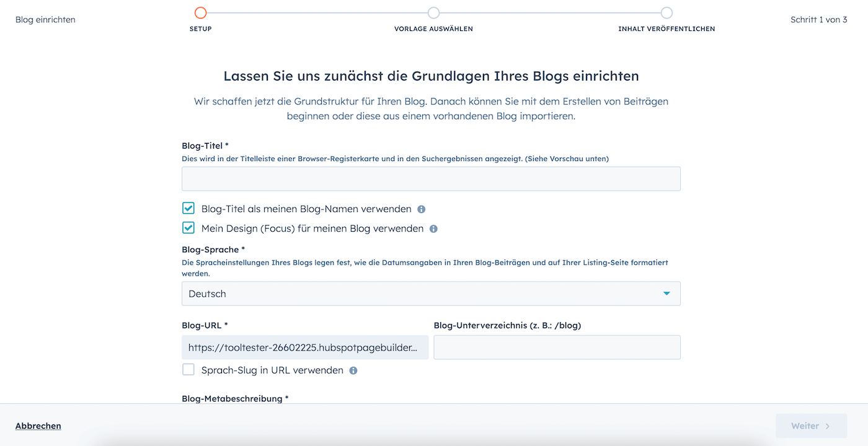The width and height of the screenshot is (868, 446).
Task: Click heading Lassen Sie uns zunächst die Grundlagen
Action: [431, 76]
